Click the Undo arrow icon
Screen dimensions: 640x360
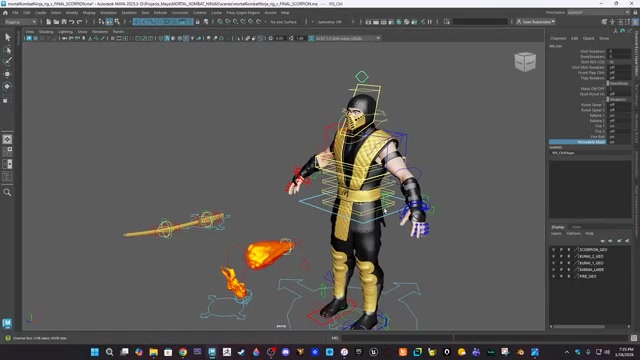point(71,22)
